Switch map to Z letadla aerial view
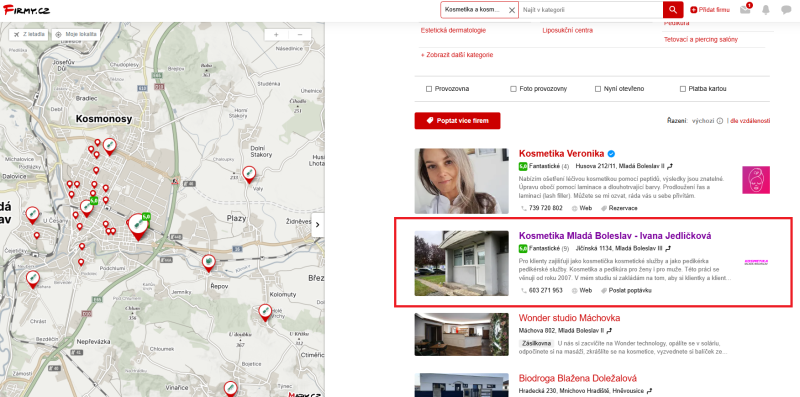Image resolution: width=800 pixels, height=397 pixels. (x=29, y=34)
